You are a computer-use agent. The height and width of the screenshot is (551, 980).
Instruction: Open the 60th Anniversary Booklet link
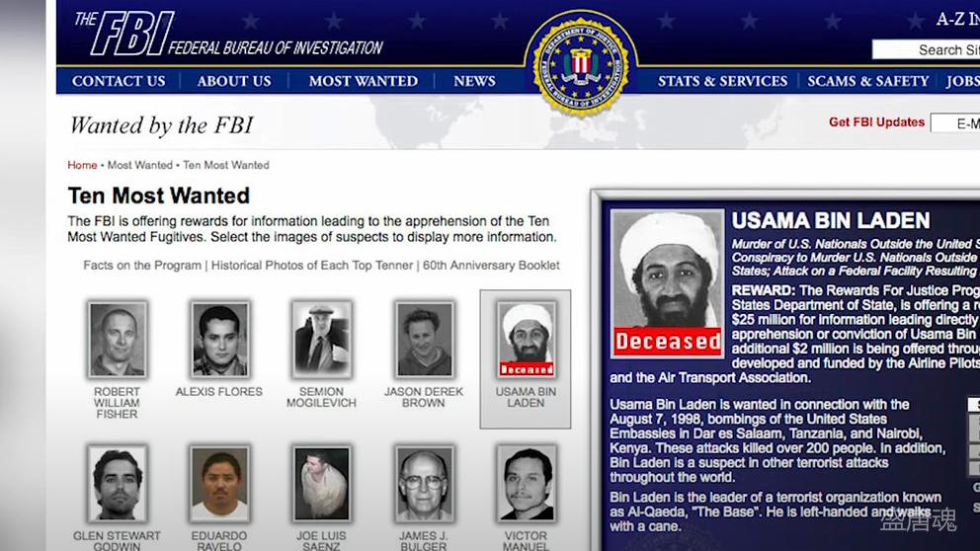[x=491, y=266]
